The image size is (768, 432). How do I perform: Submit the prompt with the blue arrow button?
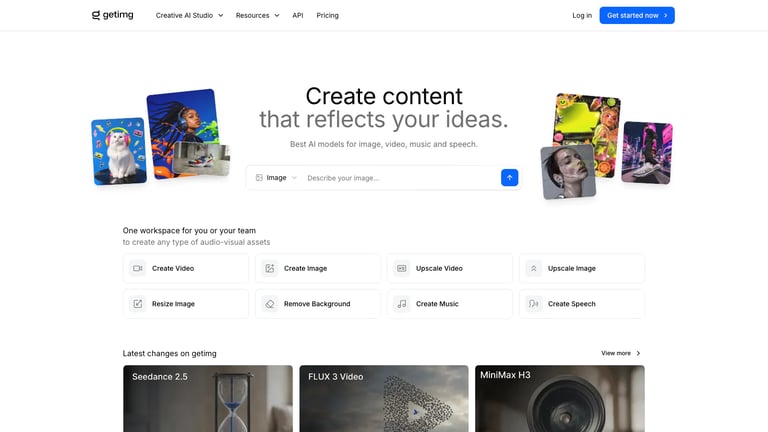pos(509,177)
